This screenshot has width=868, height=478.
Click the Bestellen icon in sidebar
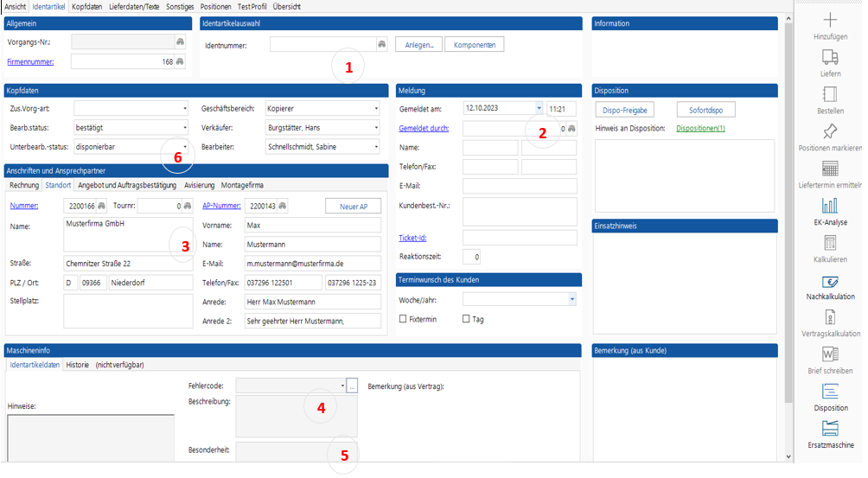coord(830,94)
